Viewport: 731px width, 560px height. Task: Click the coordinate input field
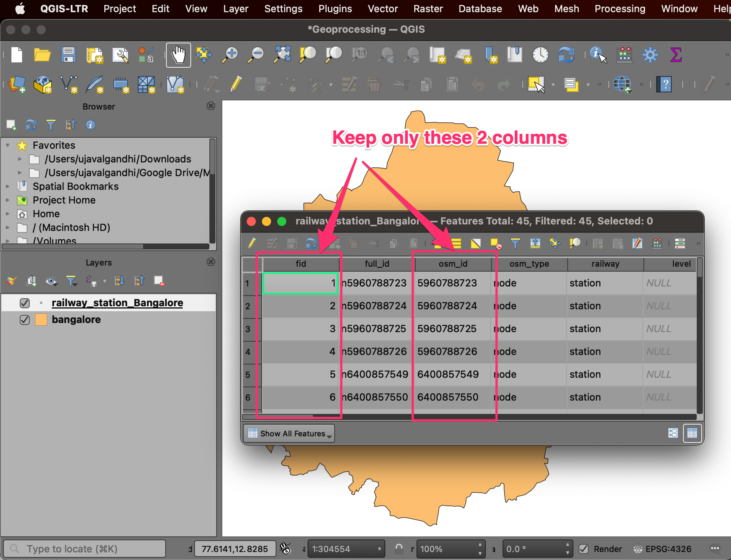pos(235,549)
